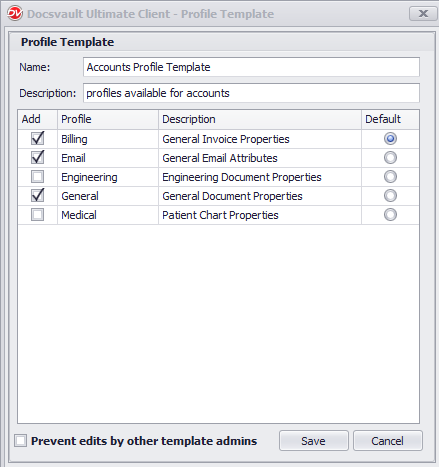
Task: Click the Docsvault logo icon in title bar
Action: click(15, 14)
